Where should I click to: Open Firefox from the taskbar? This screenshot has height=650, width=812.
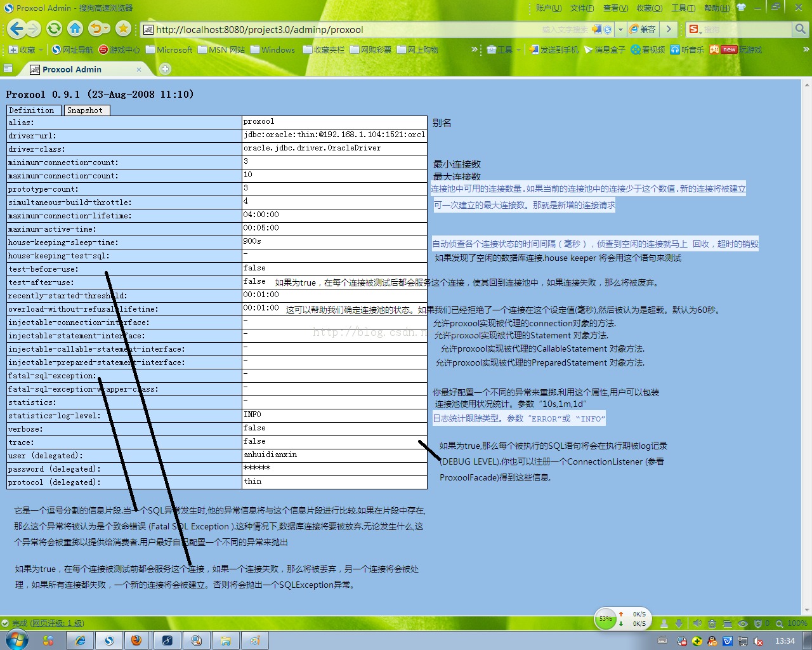tap(136, 640)
